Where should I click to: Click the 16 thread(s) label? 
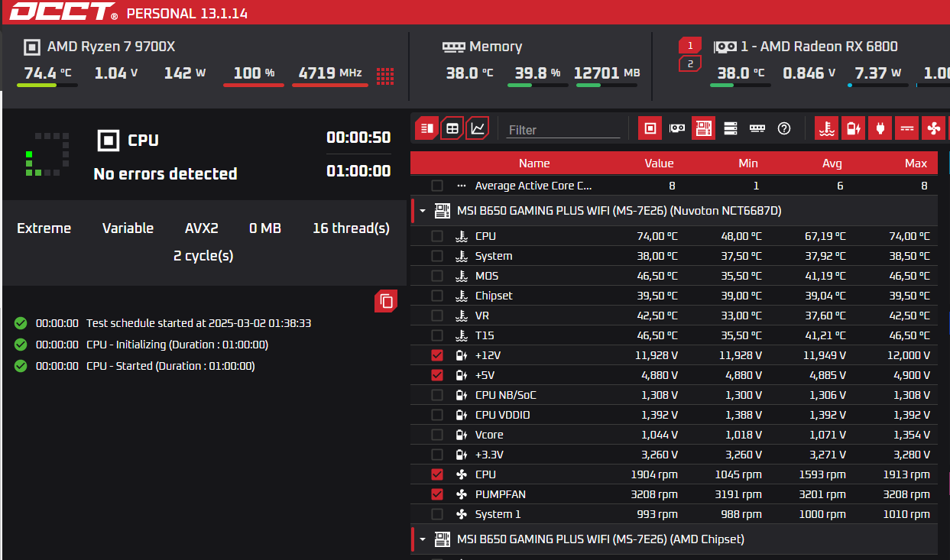click(x=351, y=228)
